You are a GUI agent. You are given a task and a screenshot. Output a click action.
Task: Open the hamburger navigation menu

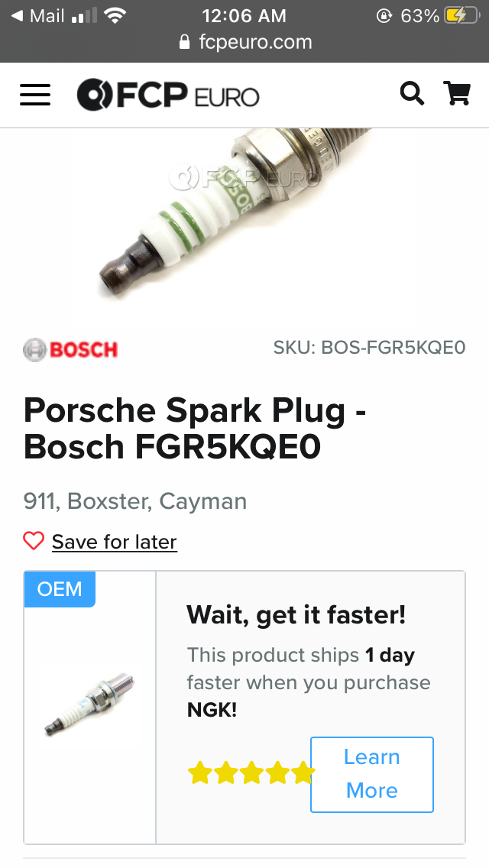(x=34, y=95)
